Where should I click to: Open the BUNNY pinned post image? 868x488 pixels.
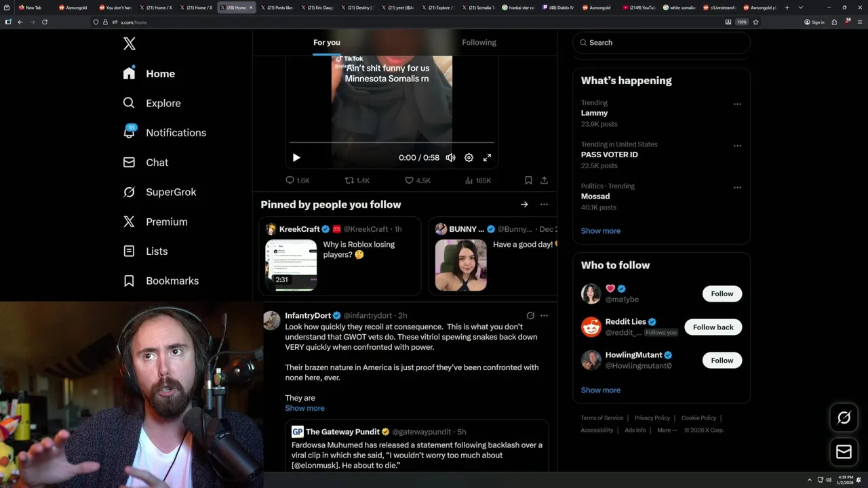point(460,265)
